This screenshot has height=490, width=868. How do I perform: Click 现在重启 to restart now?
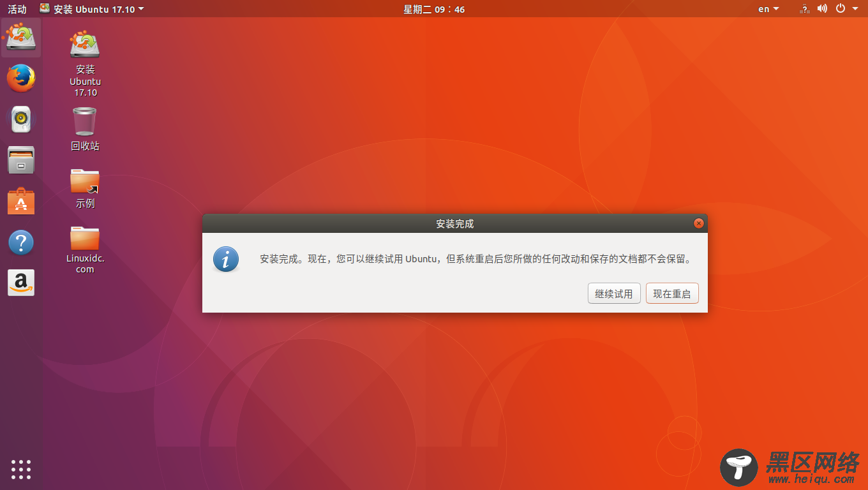[x=672, y=293]
